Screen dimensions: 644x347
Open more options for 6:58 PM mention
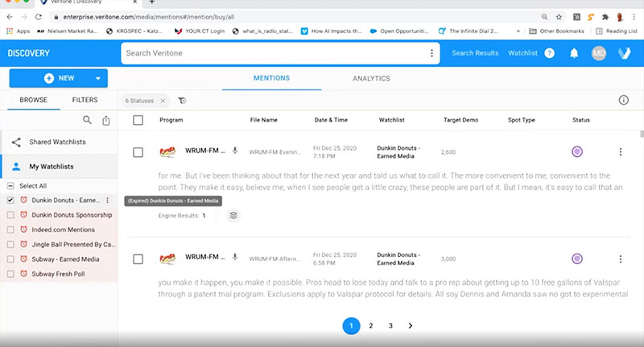pyautogui.click(x=620, y=259)
